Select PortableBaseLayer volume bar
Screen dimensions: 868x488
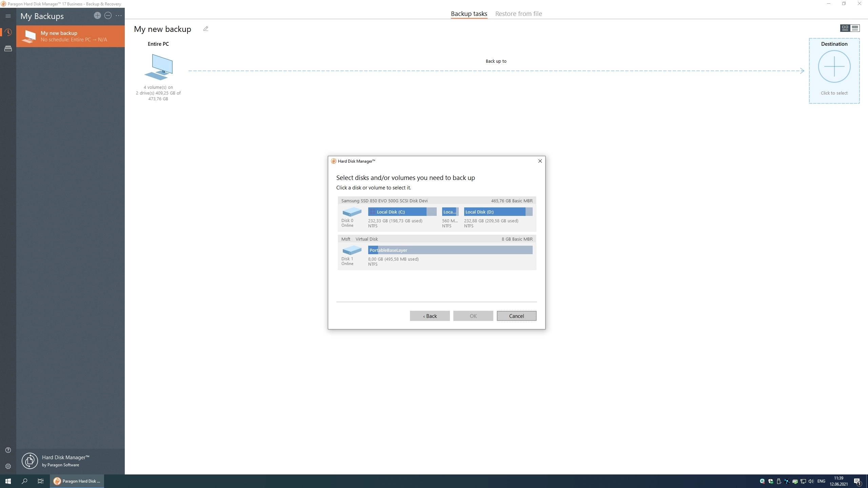pyautogui.click(x=450, y=250)
